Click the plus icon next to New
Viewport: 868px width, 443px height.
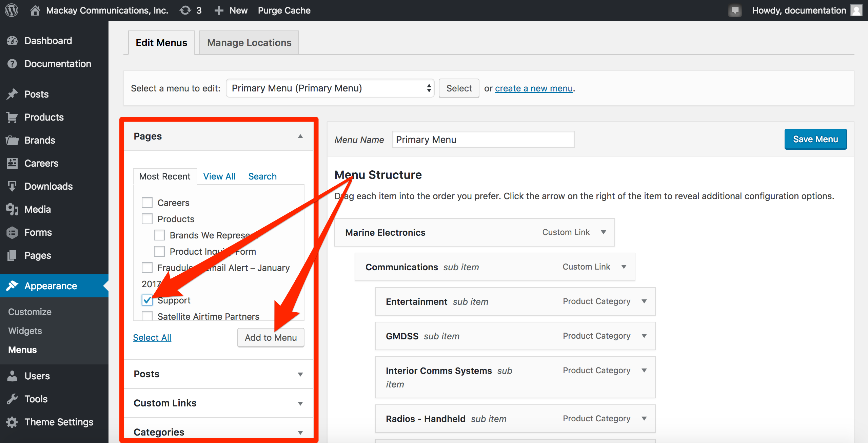pos(219,10)
